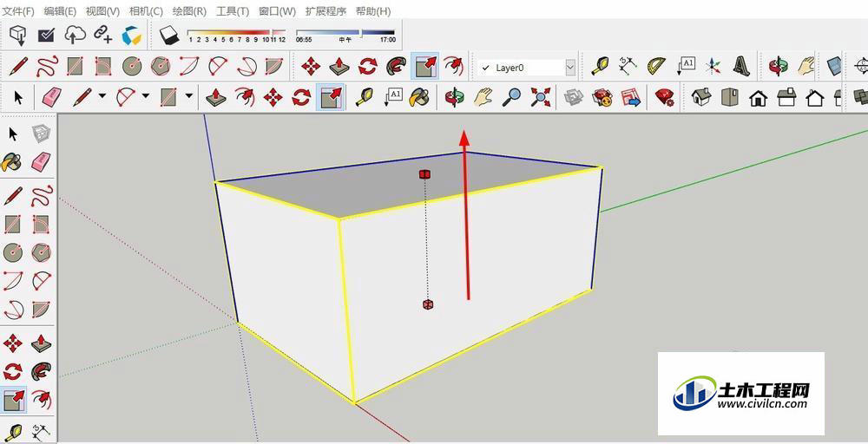Select Paint Bucket in left tool palette
This screenshot has height=444, width=868.
[12, 162]
